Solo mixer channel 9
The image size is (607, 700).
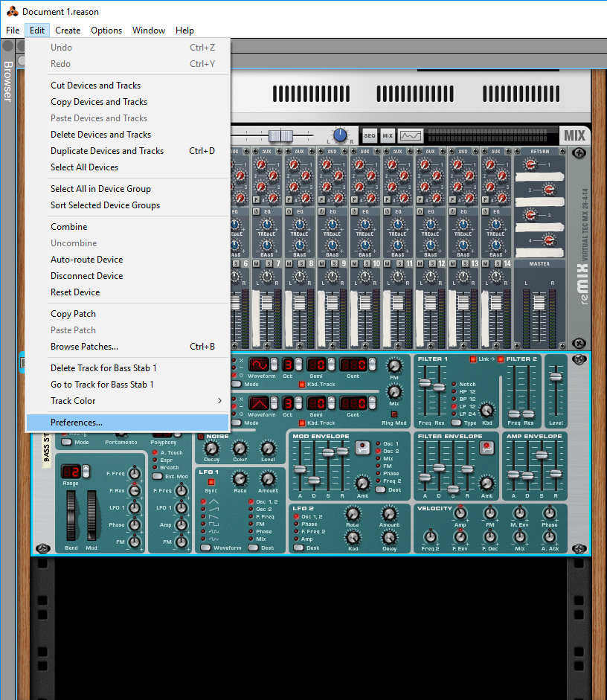(x=334, y=264)
